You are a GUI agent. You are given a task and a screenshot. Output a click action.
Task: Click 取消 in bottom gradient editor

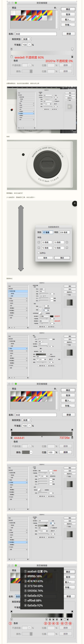pyautogui.click(x=68, y=577)
